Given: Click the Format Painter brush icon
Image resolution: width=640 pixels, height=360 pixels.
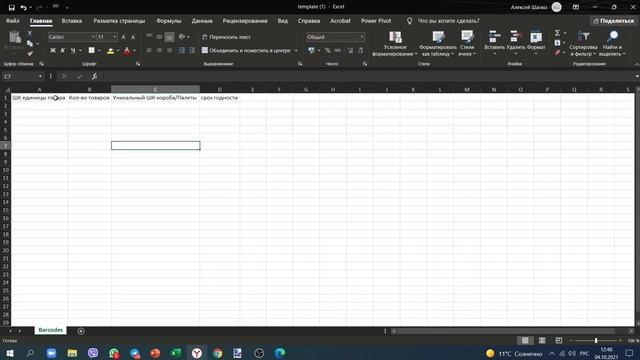Looking at the screenshot, I should tap(30, 53).
